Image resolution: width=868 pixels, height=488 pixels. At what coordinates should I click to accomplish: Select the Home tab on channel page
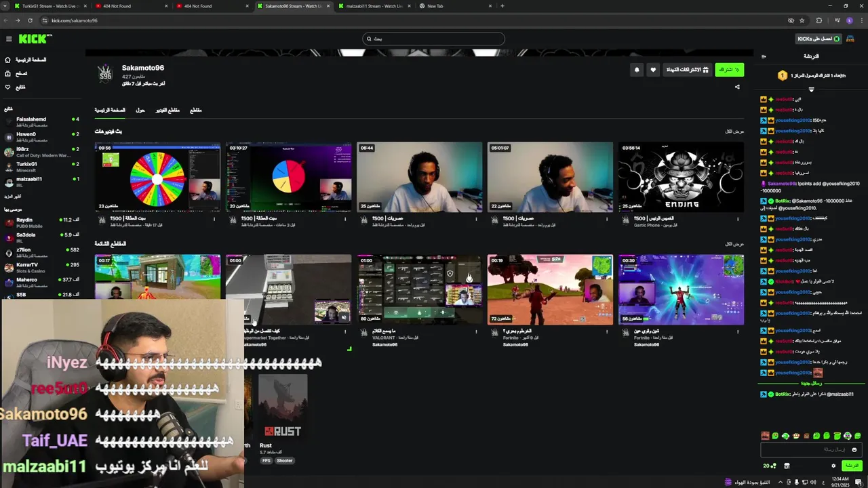click(x=110, y=110)
